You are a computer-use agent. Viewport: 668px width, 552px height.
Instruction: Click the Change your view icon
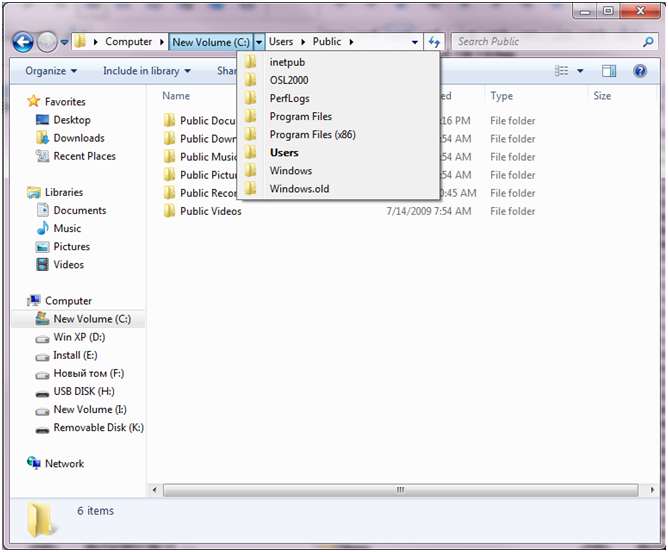click(561, 71)
